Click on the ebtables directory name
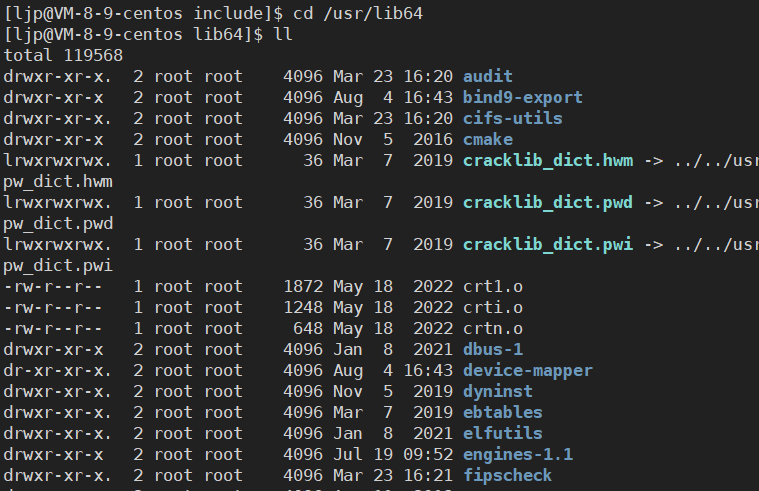Viewport: 759px width, 491px height. [503, 413]
